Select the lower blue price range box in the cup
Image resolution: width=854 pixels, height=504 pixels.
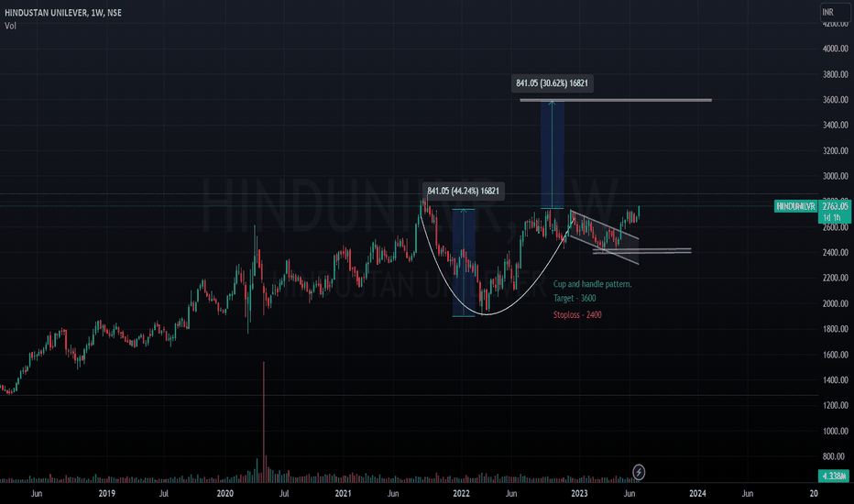point(464,263)
